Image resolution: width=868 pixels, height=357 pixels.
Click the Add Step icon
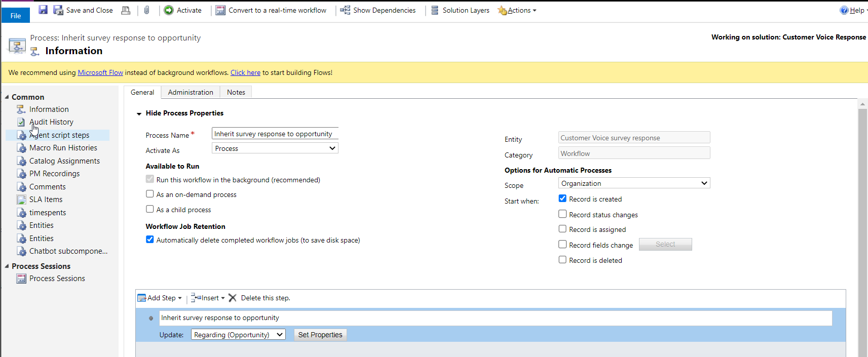142,298
